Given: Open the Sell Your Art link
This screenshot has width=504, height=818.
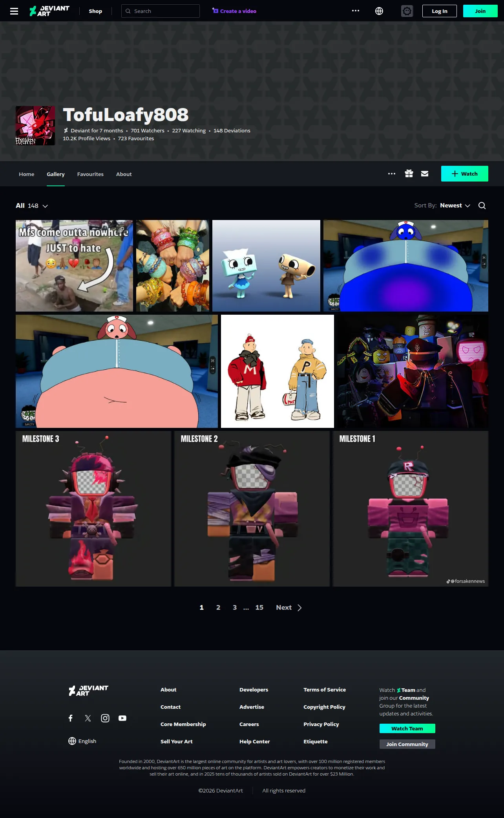Looking at the screenshot, I should [x=177, y=741].
